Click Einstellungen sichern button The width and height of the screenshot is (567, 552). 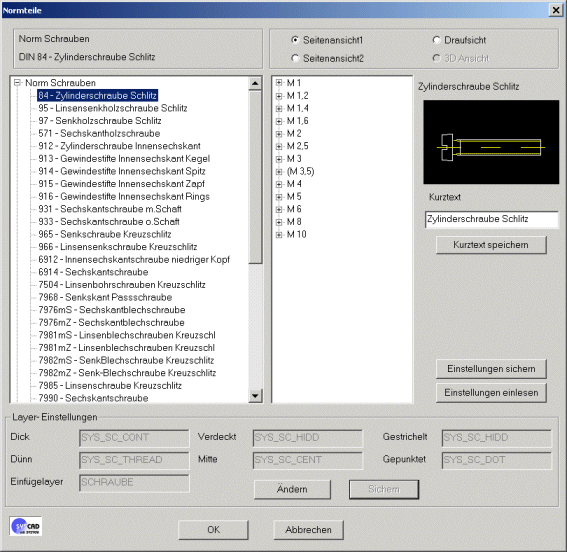tap(491, 369)
